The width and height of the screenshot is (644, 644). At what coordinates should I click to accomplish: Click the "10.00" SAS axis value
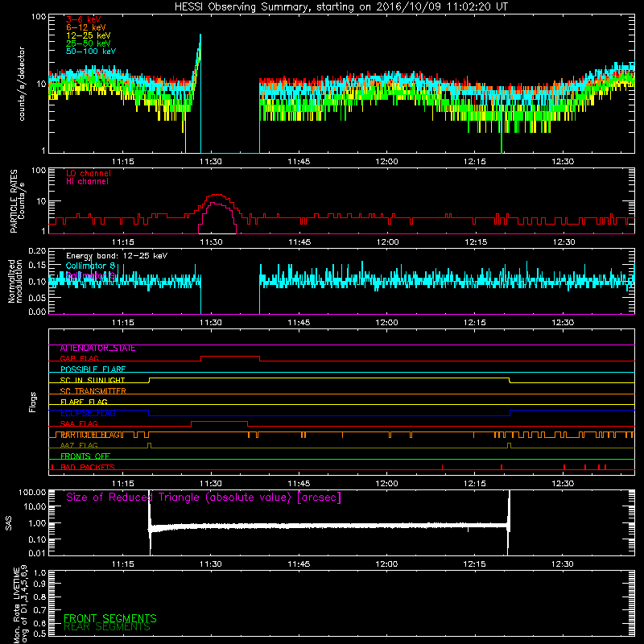tap(35, 506)
